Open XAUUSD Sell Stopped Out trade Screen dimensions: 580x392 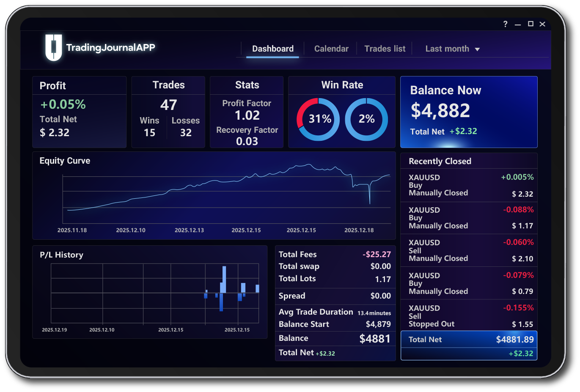point(469,316)
